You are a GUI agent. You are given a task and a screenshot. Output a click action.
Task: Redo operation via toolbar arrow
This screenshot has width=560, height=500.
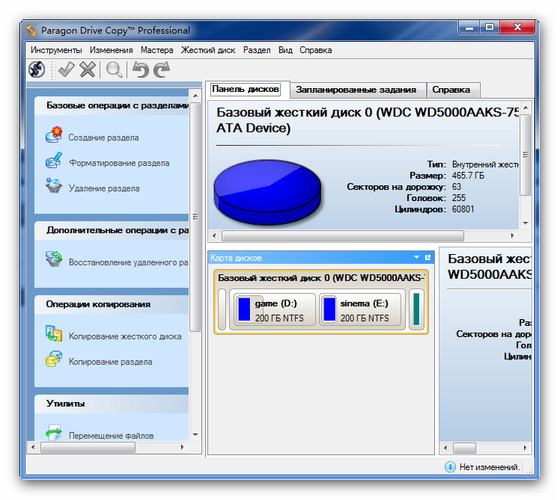(162, 69)
